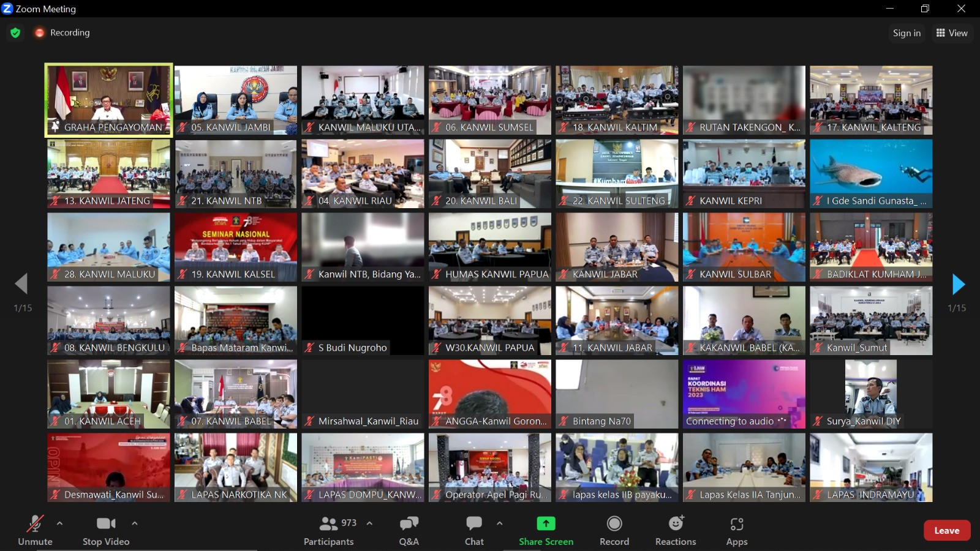This screenshot has width=980, height=551.
Task: Click the Sign in button
Action: [907, 33]
